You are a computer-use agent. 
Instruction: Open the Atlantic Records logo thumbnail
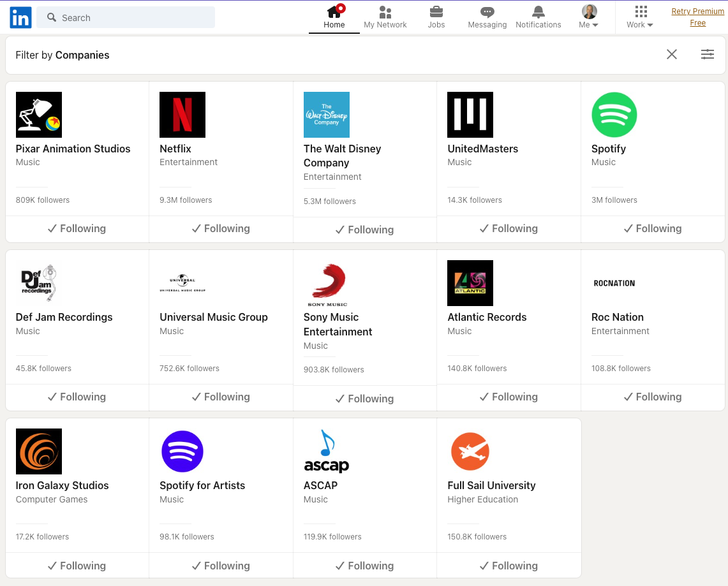pyautogui.click(x=470, y=283)
